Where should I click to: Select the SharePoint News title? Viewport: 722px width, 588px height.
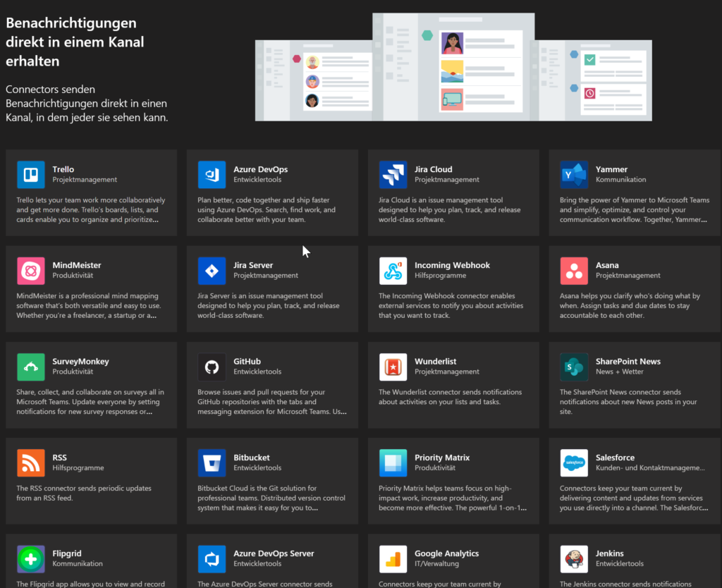click(628, 362)
